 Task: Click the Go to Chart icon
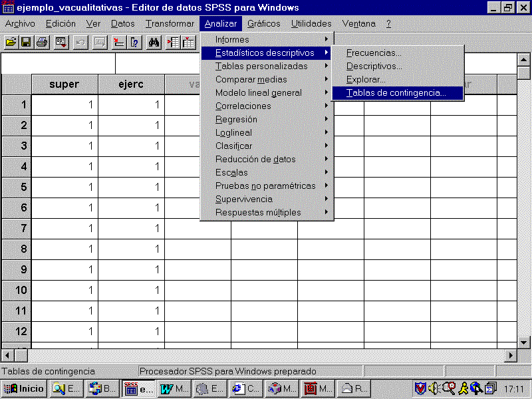click(100, 43)
